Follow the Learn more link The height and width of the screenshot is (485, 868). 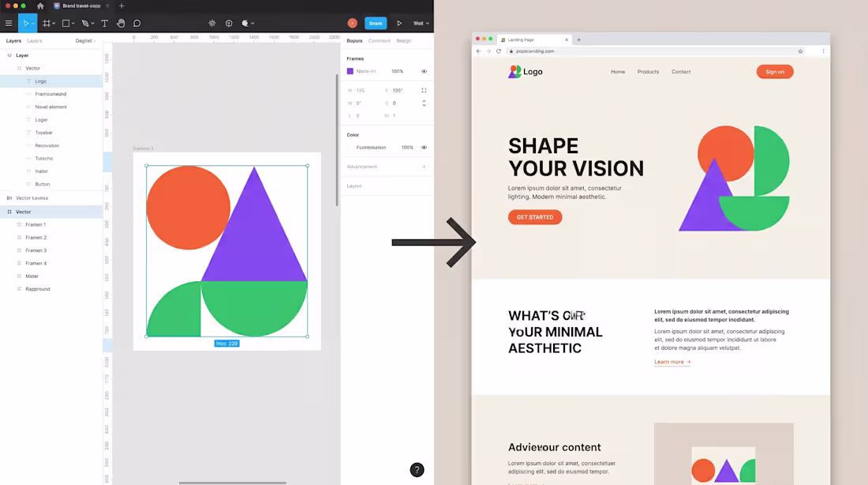click(672, 362)
